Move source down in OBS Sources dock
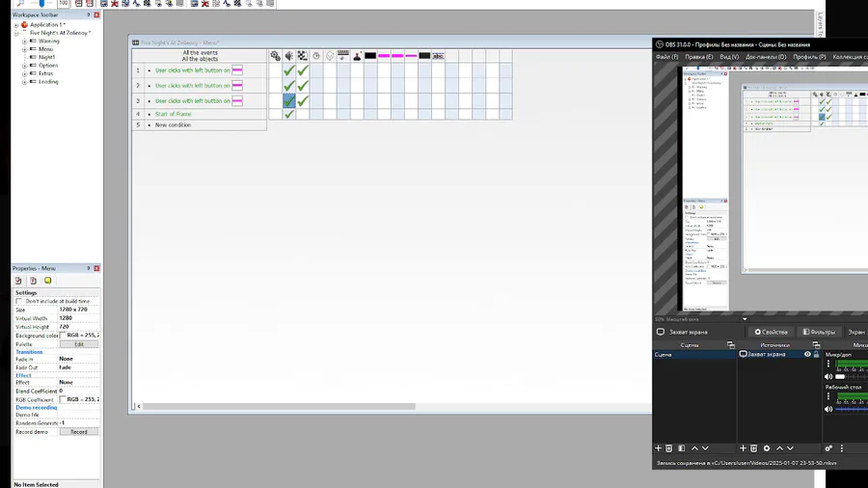 click(x=790, y=448)
